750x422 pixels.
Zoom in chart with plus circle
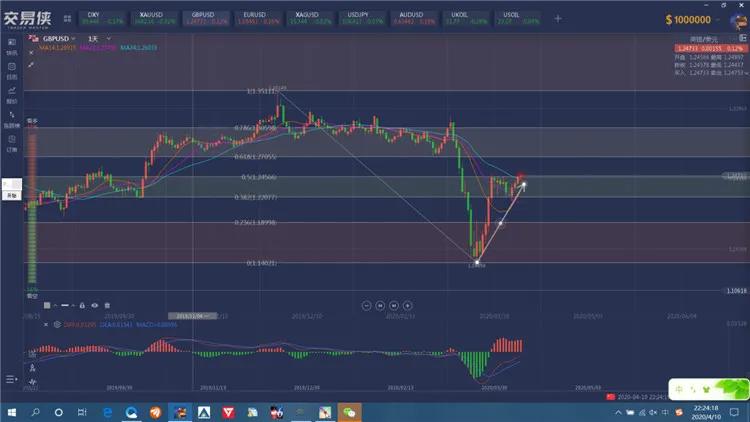pyautogui.click(x=408, y=305)
